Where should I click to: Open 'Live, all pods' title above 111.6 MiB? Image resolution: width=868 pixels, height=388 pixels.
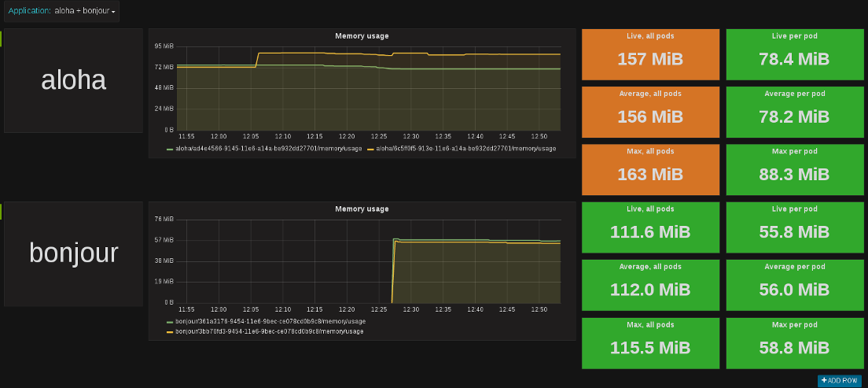pos(650,209)
